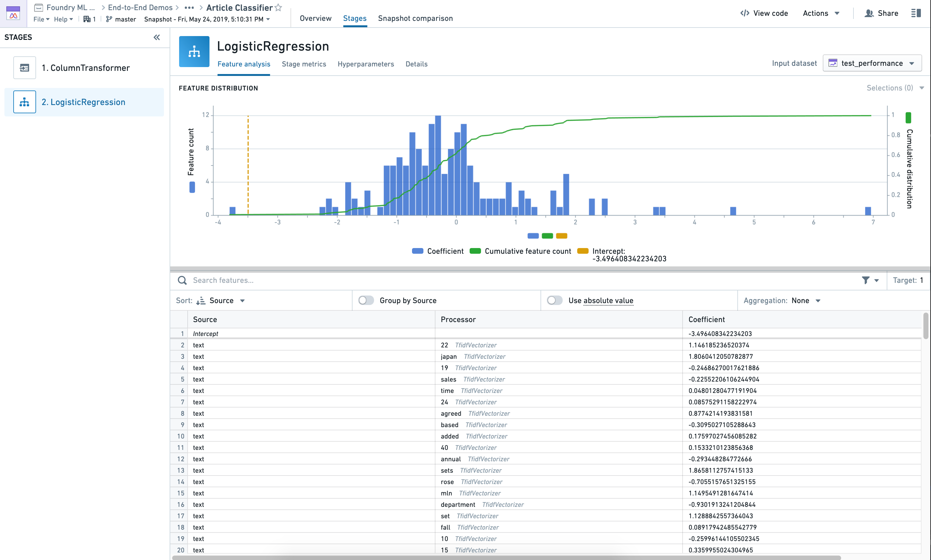Screen dimensions: 931x560
Task: Open the Actions dropdown
Action: tap(821, 13)
